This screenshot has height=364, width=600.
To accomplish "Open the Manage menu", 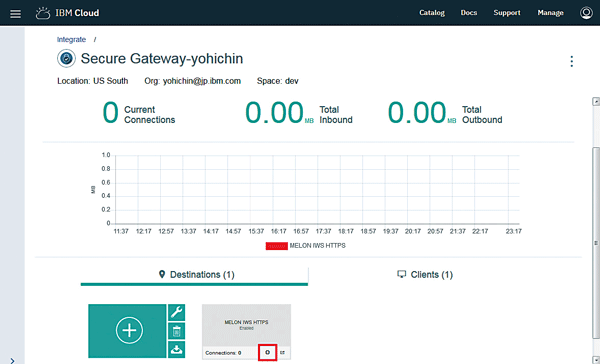I will click(550, 13).
